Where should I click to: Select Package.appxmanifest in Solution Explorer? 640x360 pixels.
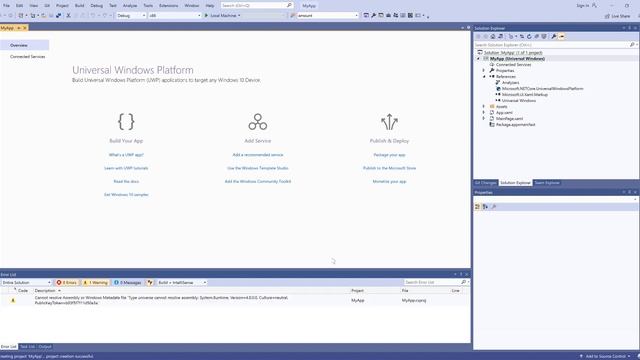click(515, 124)
